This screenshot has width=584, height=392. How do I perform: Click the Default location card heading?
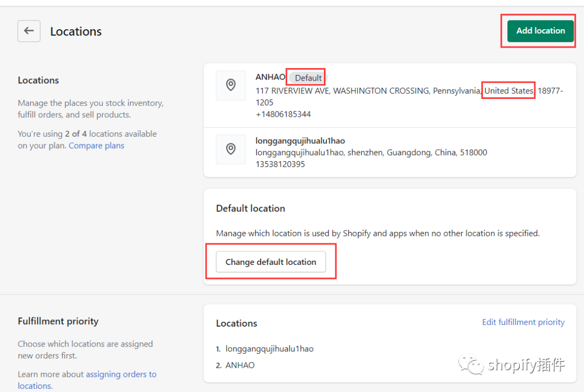(250, 209)
